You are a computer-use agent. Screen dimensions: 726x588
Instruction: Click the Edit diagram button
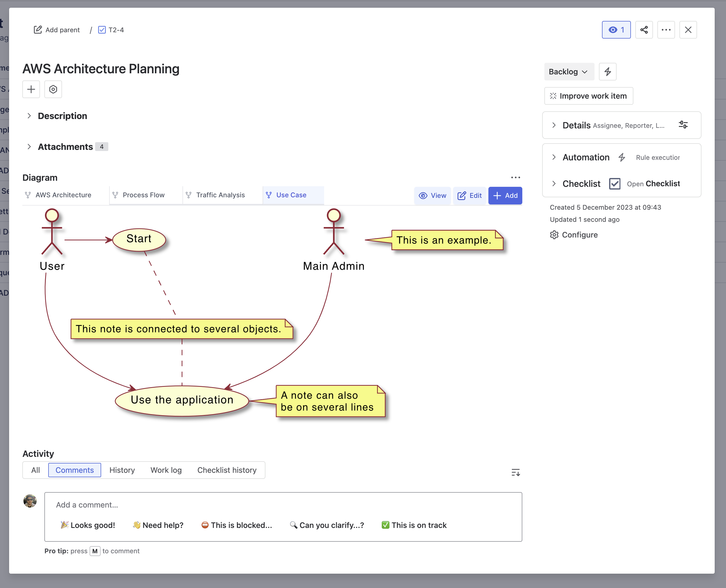click(469, 195)
